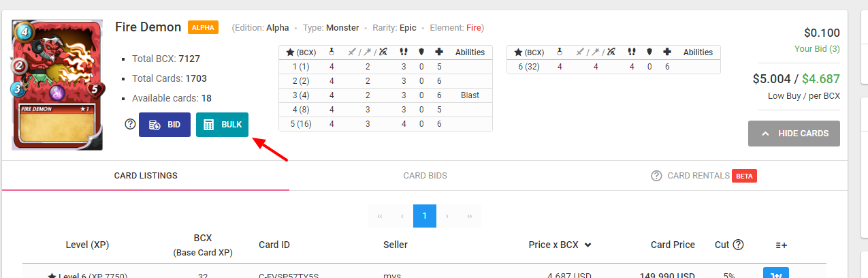Click the ALPHA edition badge

click(203, 28)
